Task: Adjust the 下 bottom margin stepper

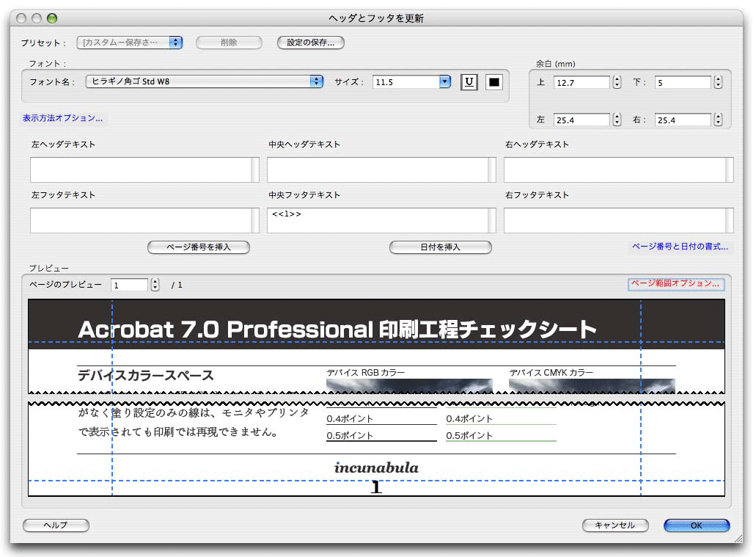Action: (718, 82)
